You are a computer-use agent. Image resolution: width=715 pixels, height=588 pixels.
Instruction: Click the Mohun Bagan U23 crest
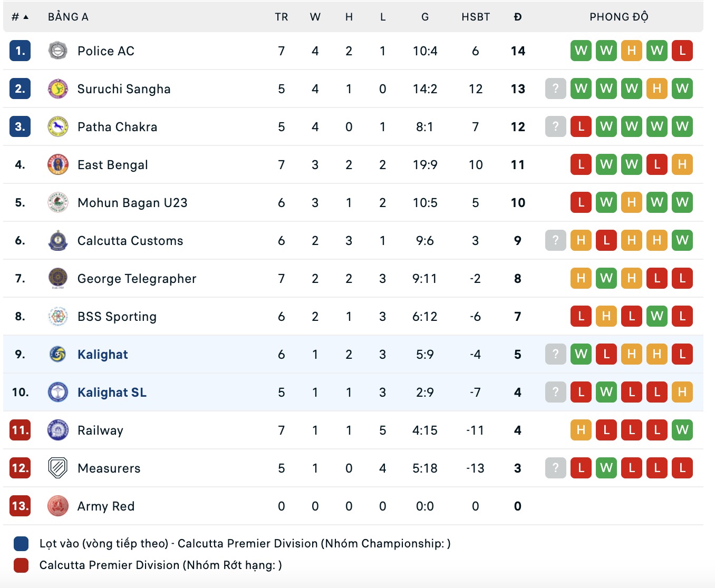tap(58, 202)
